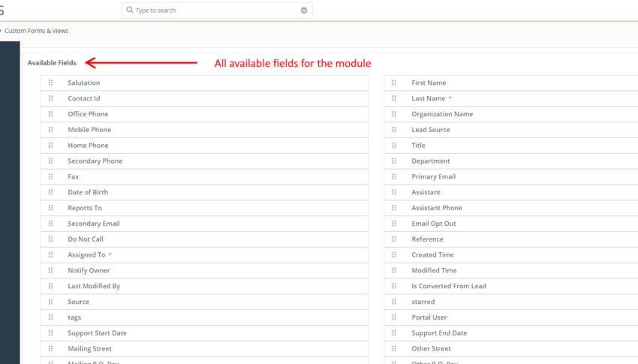The image size is (638, 364).
Task: Grab the drag handle for Assistant
Action: [x=394, y=192]
